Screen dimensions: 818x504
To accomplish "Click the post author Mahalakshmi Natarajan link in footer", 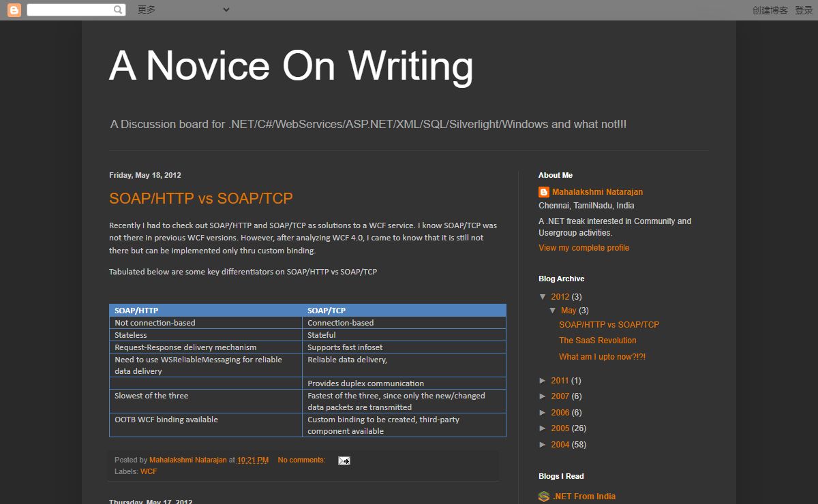I will pos(188,460).
